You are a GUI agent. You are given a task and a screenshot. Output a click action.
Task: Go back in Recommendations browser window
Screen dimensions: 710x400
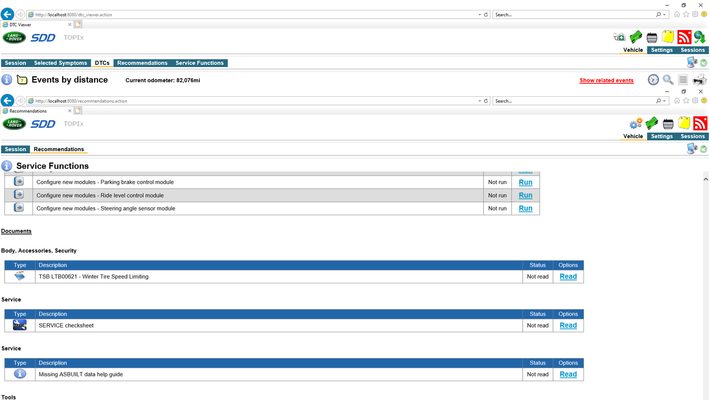pyautogui.click(x=7, y=100)
